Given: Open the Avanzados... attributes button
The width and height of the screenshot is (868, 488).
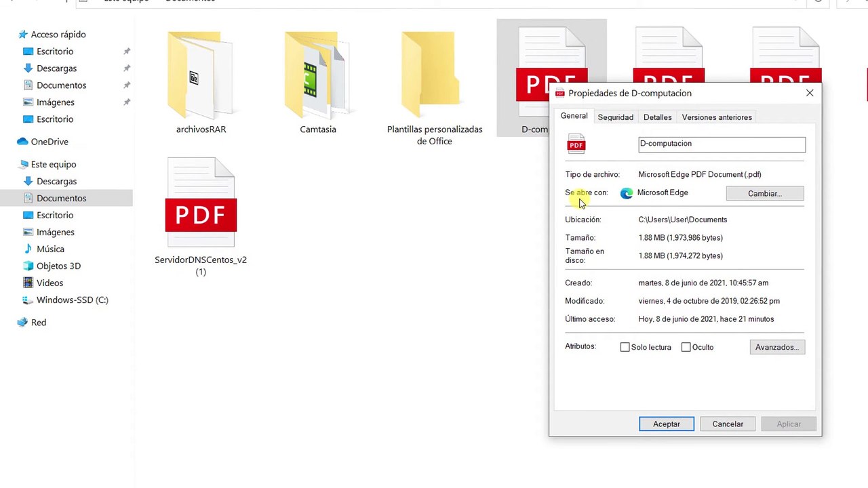Looking at the screenshot, I should pos(777,347).
